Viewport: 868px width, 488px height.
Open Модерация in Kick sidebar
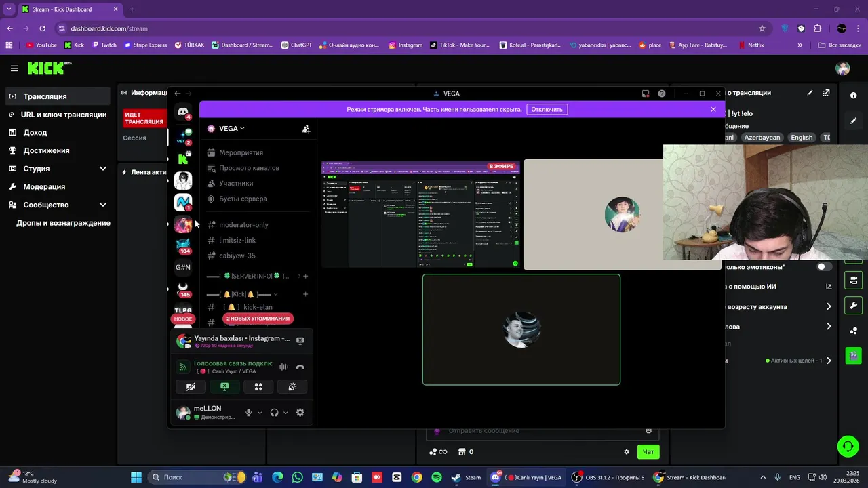tap(58, 186)
